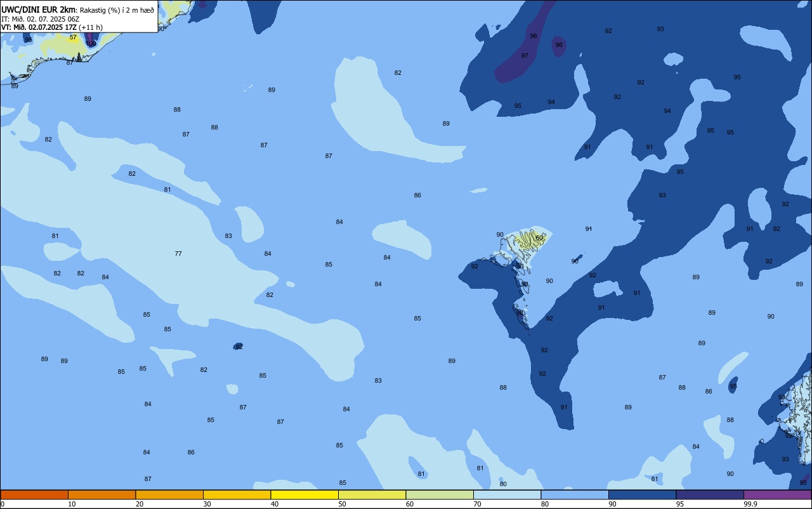
Task: Select the '50' tick label on the color scale
Action: (342, 504)
